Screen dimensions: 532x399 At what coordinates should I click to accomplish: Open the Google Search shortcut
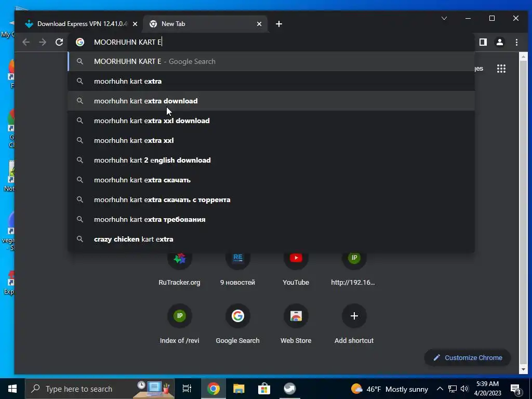pyautogui.click(x=237, y=323)
